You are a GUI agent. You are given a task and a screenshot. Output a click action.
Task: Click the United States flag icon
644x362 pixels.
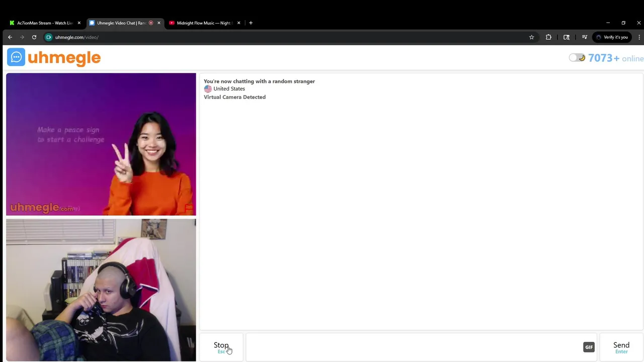[x=208, y=88]
